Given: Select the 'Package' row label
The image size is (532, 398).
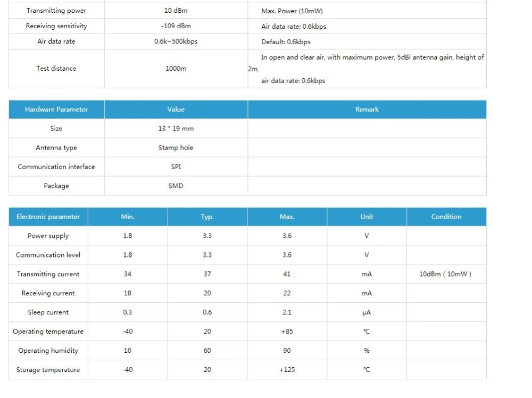Looking at the screenshot, I should click(56, 186).
